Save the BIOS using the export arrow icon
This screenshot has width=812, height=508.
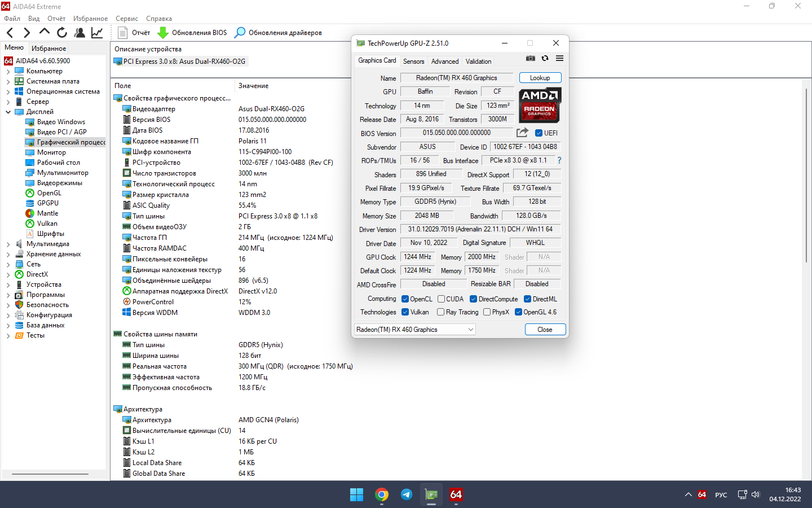[523, 133]
